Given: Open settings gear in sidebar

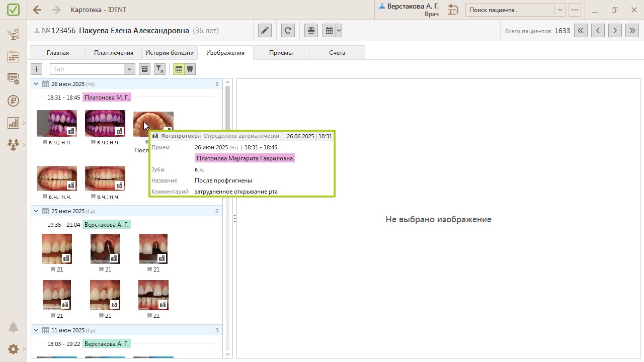Looking at the screenshot, I should [x=14, y=349].
